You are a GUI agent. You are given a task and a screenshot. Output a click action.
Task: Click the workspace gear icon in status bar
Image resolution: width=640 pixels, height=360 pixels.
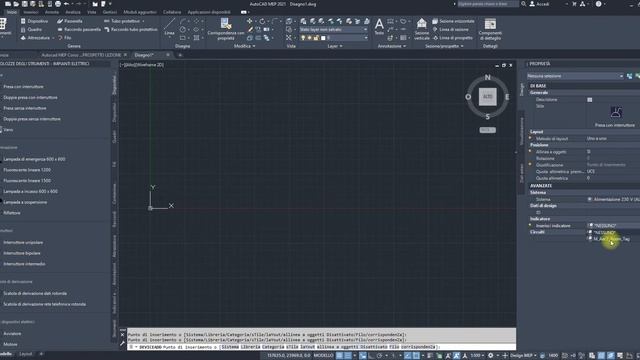pyautogui.click(x=491, y=356)
